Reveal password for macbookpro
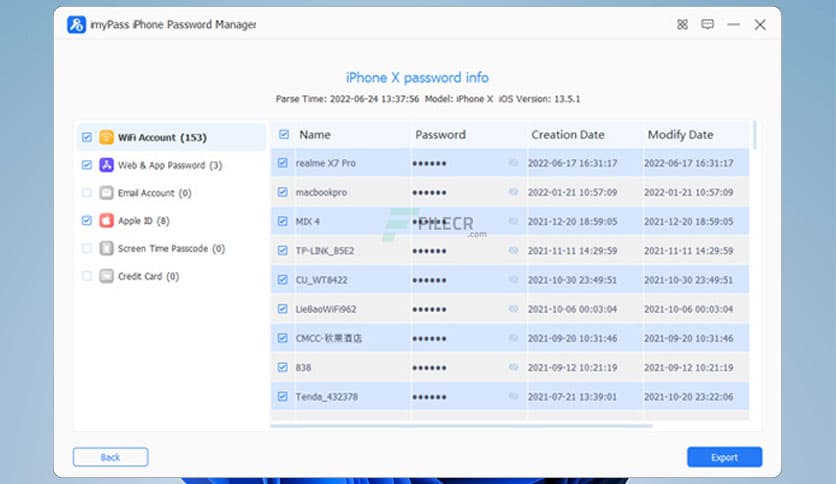836x484 pixels. pyautogui.click(x=513, y=192)
